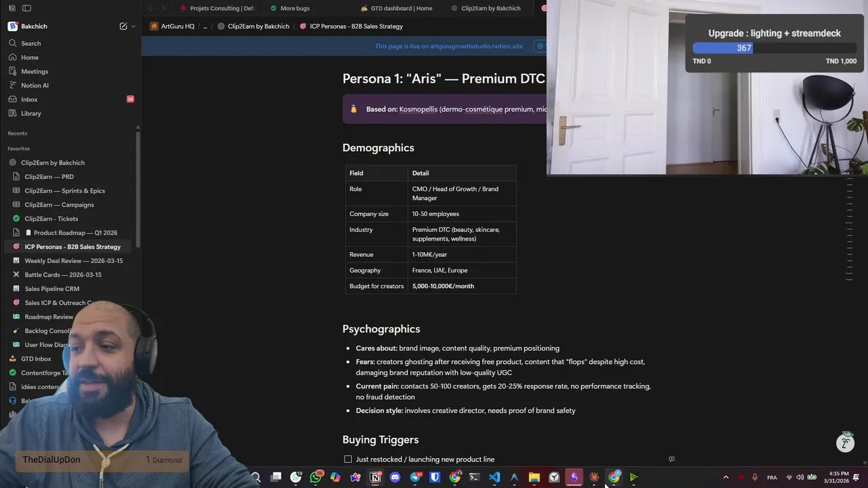Screen dimensions: 868x488
Task: Open the live site link in banner
Action: [x=449, y=46]
